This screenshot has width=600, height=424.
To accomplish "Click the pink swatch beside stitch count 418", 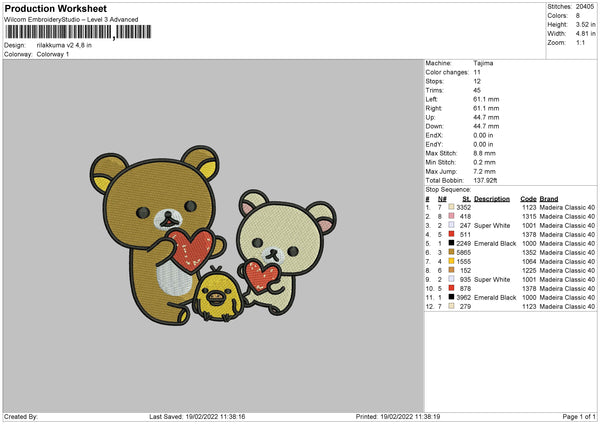I will [x=451, y=216].
